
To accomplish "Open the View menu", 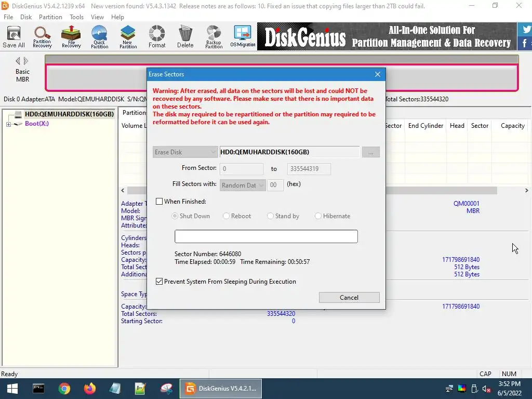I will click(x=97, y=17).
